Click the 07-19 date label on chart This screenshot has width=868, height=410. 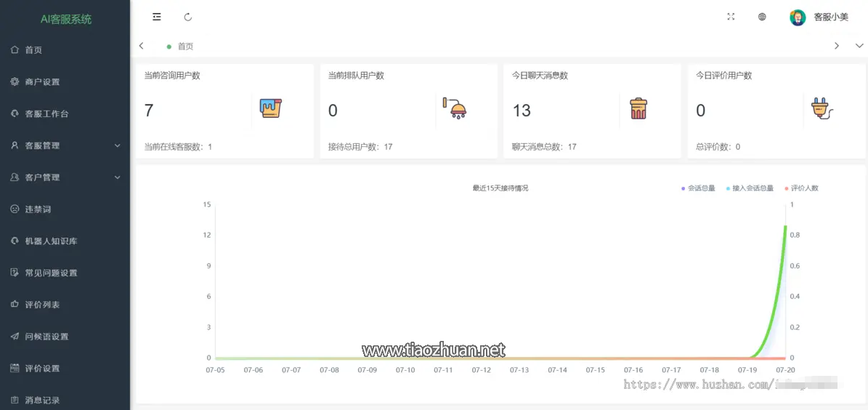point(747,369)
